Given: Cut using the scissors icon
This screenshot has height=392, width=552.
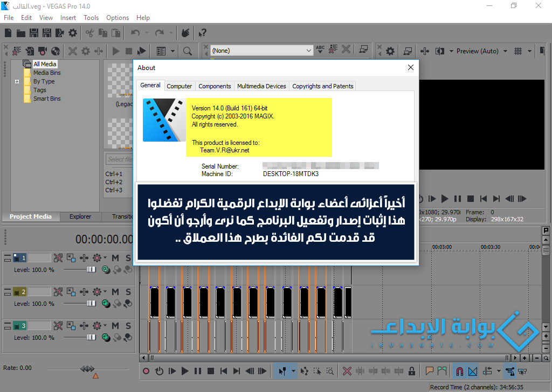Looking at the screenshot, I should click(90, 33).
